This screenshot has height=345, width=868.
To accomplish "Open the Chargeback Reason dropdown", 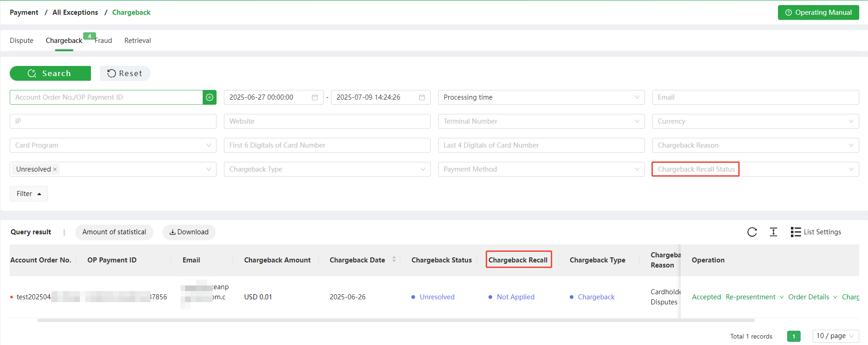I will pyautogui.click(x=755, y=145).
